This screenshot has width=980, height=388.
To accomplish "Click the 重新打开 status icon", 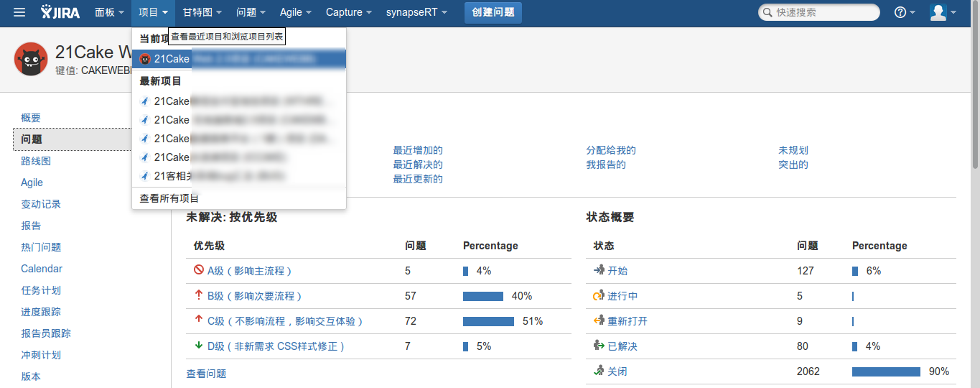I will [599, 320].
